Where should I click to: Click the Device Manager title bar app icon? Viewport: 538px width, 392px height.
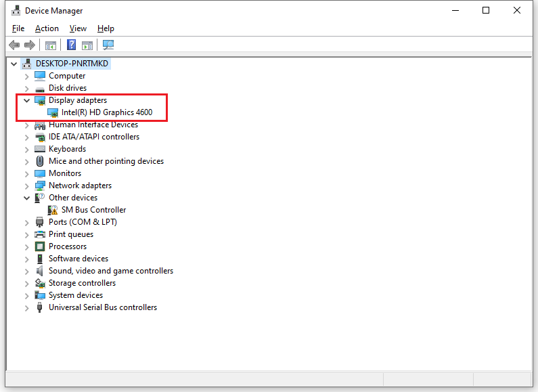pos(16,11)
